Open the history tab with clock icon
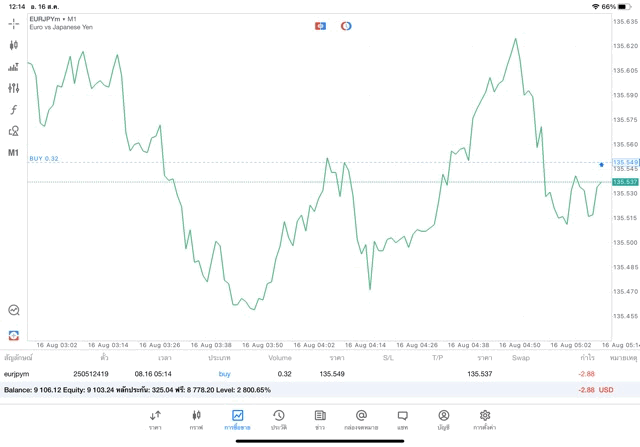640x447 pixels. click(279, 420)
